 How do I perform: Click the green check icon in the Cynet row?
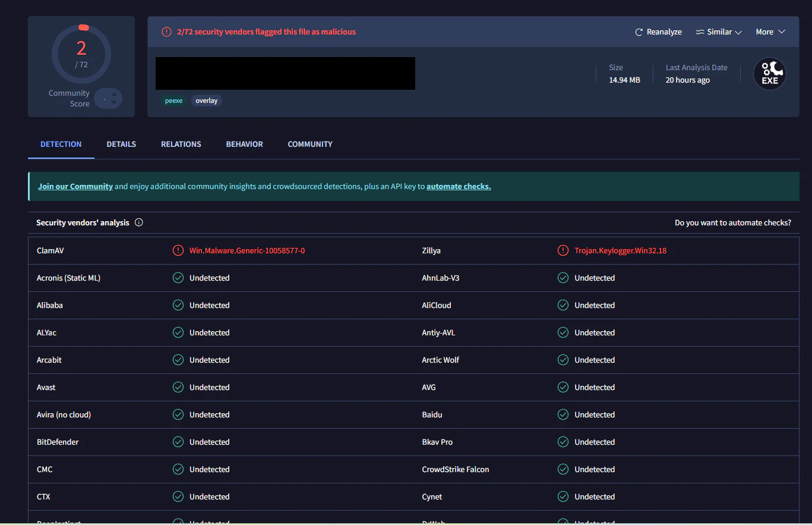click(x=563, y=496)
